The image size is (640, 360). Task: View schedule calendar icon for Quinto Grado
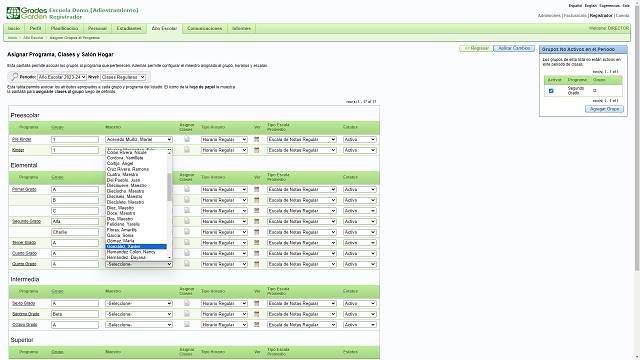(x=257, y=264)
